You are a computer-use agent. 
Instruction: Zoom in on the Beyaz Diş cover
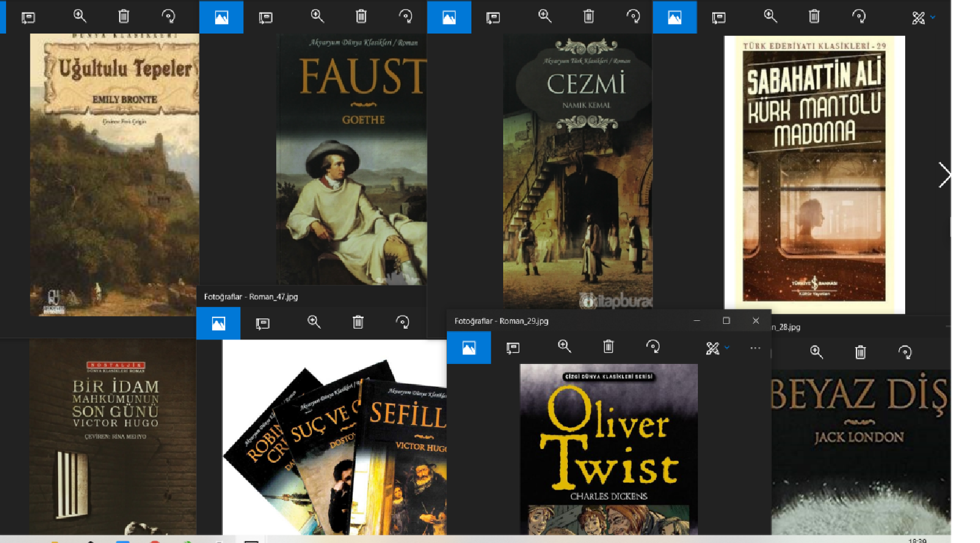pyautogui.click(x=816, y=352)
